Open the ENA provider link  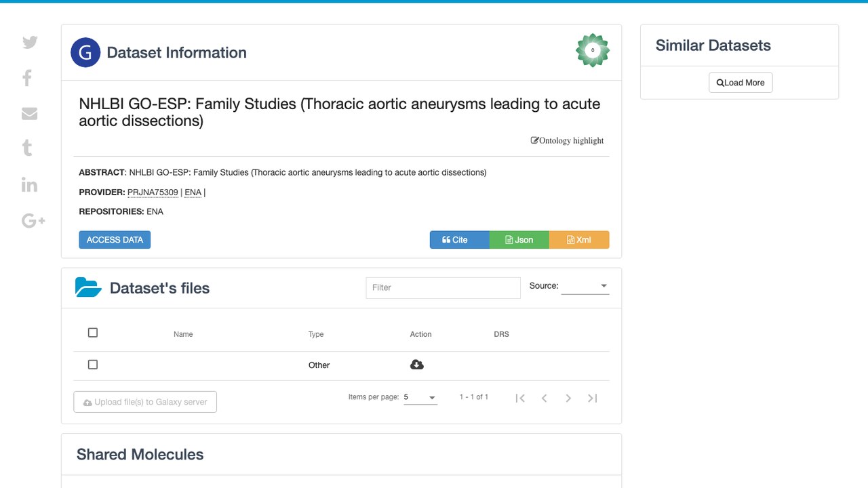pos(193,192)
